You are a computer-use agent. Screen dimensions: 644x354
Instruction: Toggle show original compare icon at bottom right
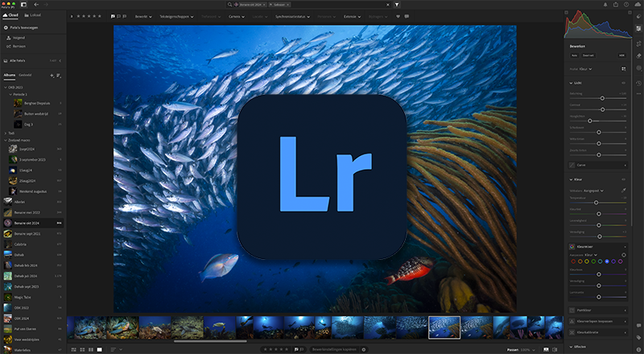click(x=555, y=349)
